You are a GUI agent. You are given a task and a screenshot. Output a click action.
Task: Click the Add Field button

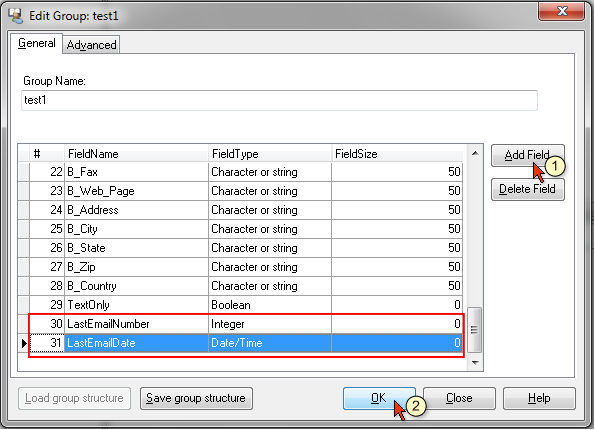point(527,155)
